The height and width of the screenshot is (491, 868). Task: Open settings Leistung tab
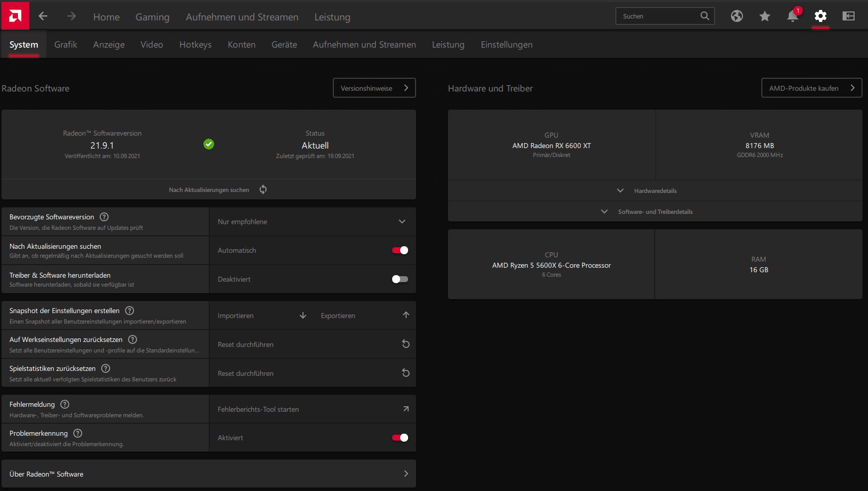(x=448, y=44)
